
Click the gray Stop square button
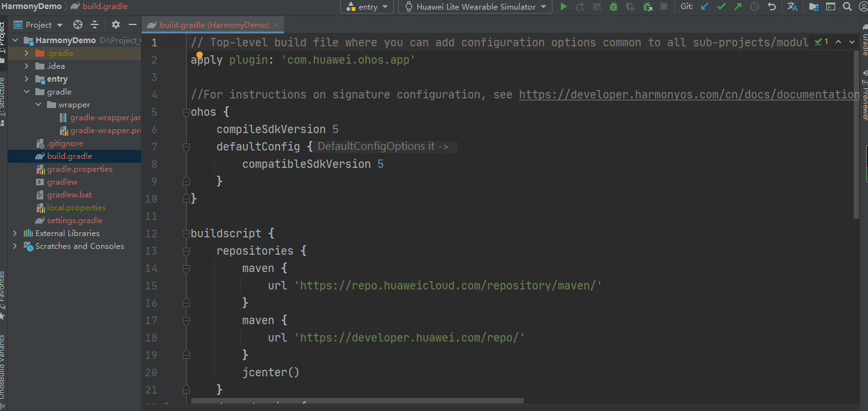click(x=664, y=7)
